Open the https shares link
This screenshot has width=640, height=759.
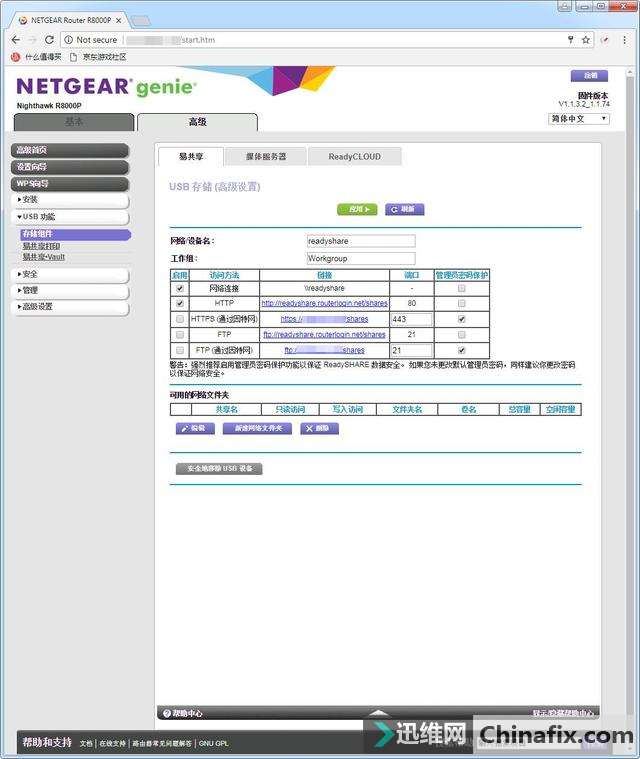click(x=324, y=319)
